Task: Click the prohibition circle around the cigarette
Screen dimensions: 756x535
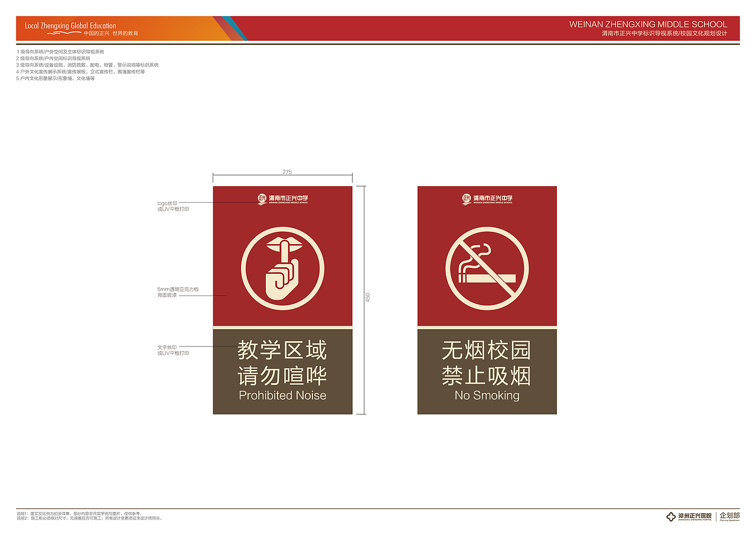Action: tap(485, 228)
